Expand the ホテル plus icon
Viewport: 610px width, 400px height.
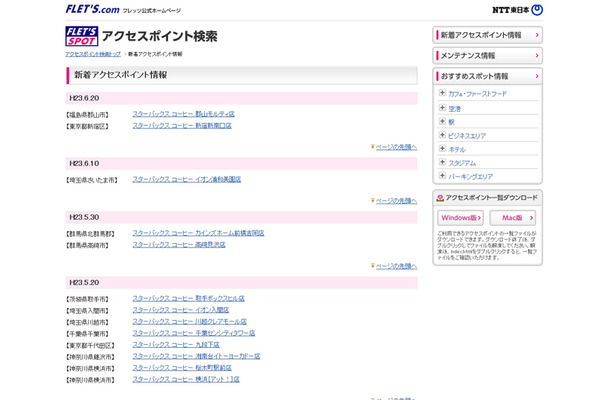coord(442,149)
